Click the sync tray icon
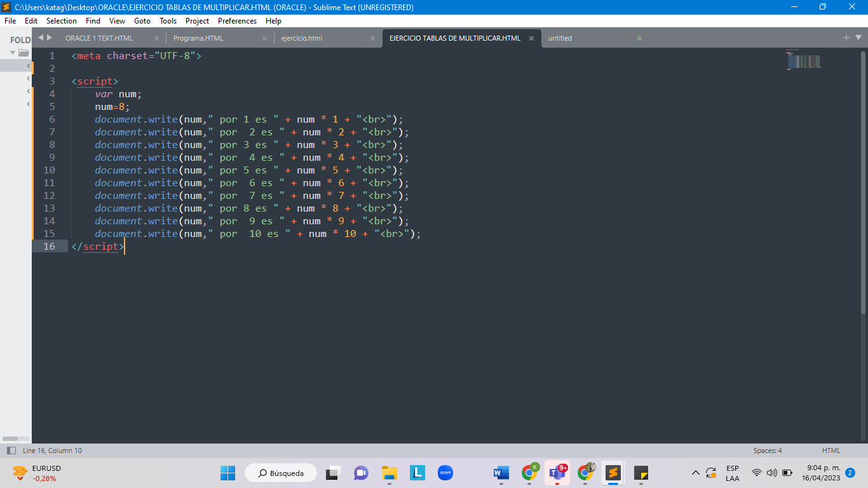The image size is (868, 488). pyautogui.click(x=711, y=473)
